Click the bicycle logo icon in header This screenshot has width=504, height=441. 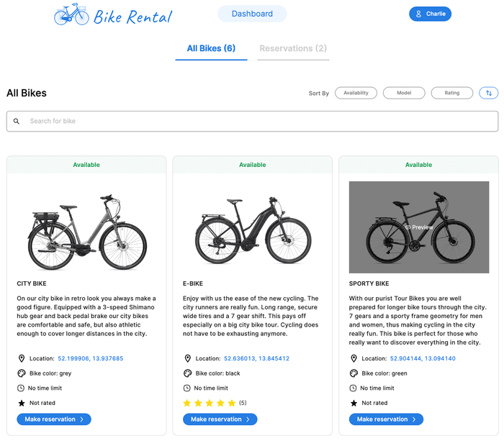[71, 14]
